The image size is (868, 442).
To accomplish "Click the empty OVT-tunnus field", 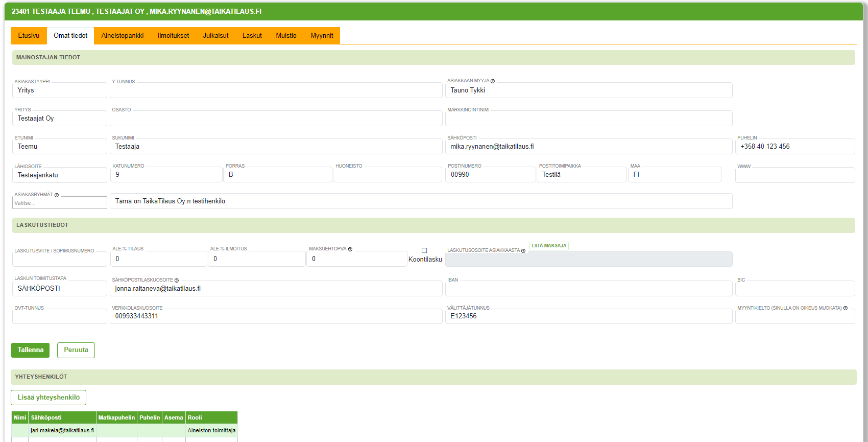I will (60, 316).
